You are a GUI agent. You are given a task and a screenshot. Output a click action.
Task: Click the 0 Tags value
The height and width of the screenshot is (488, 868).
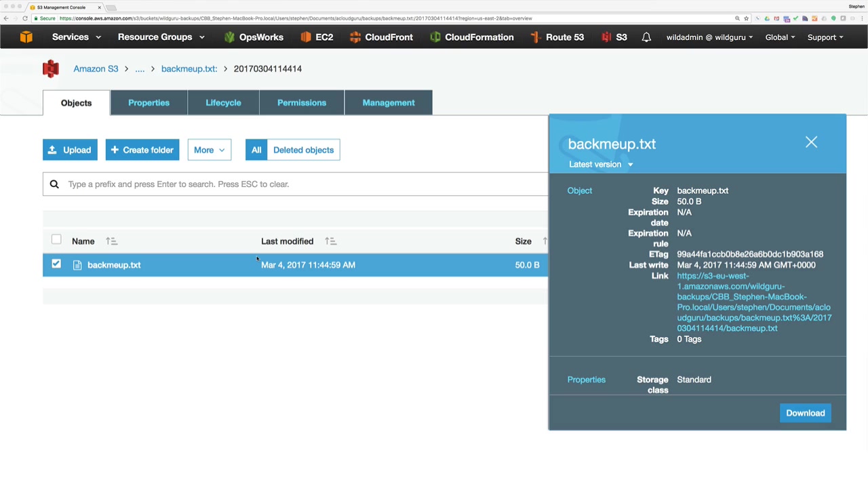pyautogui.click(x=689, y=339)
